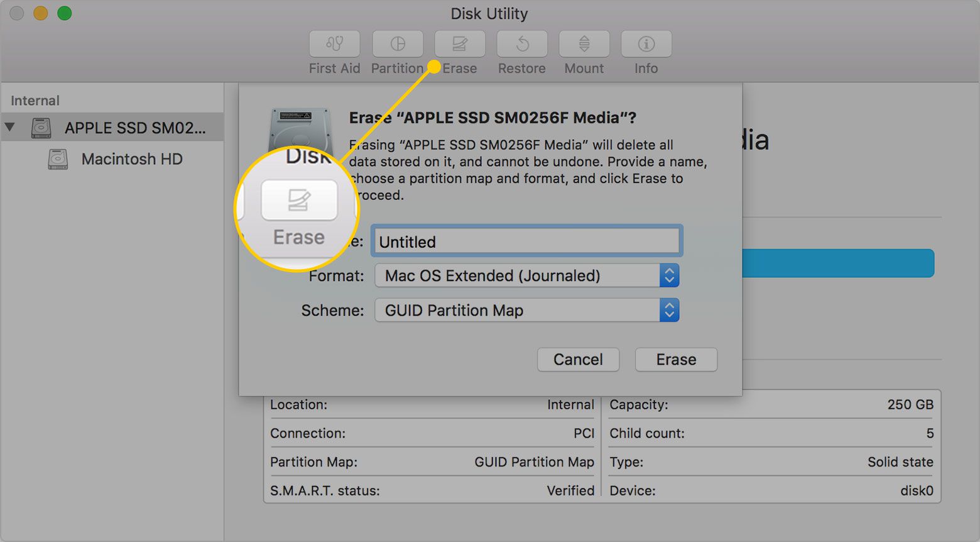
Task: Click the Mount toolbar icon
Action: coord(584,43)
